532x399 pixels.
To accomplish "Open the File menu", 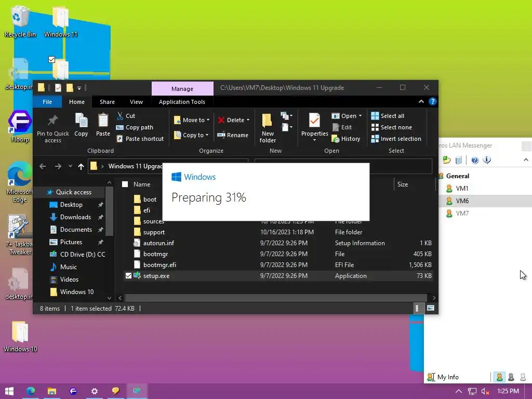I will point(47,102).
